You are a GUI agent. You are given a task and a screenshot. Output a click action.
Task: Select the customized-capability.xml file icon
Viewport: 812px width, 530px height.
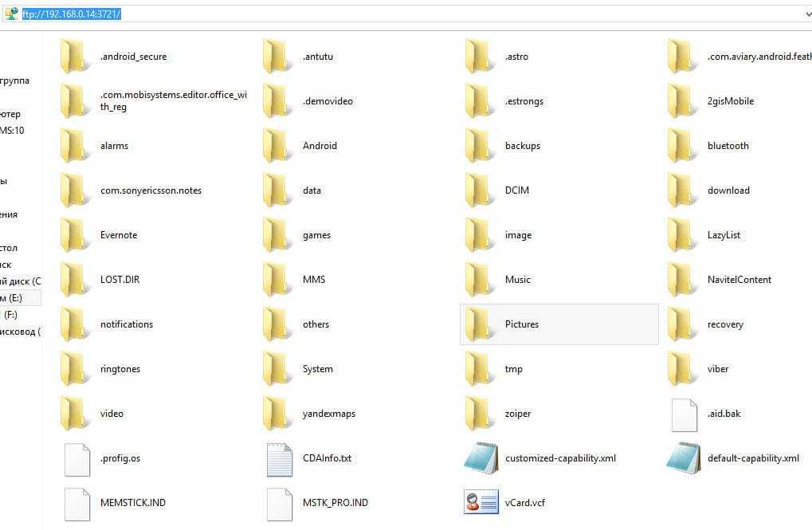point(481,458)
